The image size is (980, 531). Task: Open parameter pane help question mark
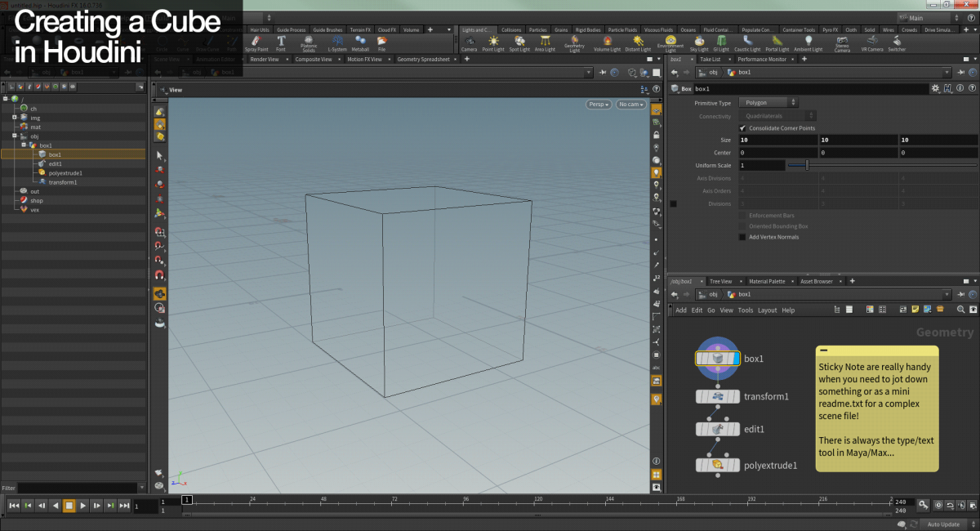click(971, 88)
